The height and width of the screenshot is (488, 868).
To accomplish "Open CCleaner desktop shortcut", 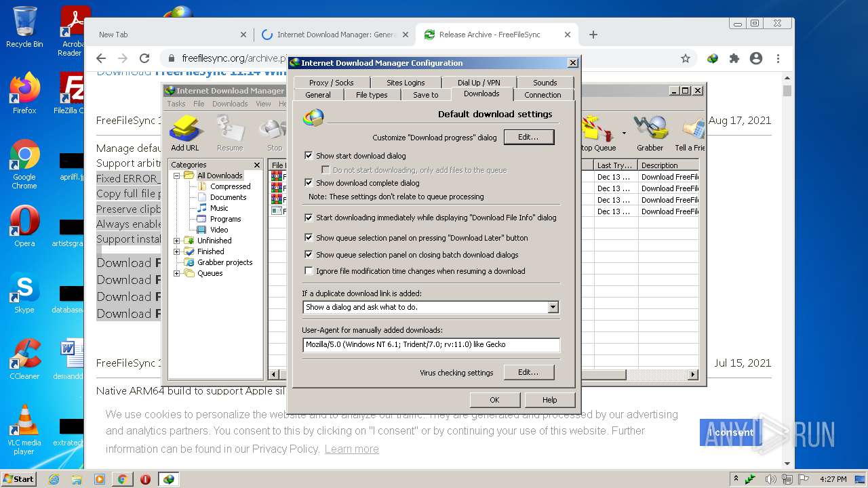I will pos(24,359).
